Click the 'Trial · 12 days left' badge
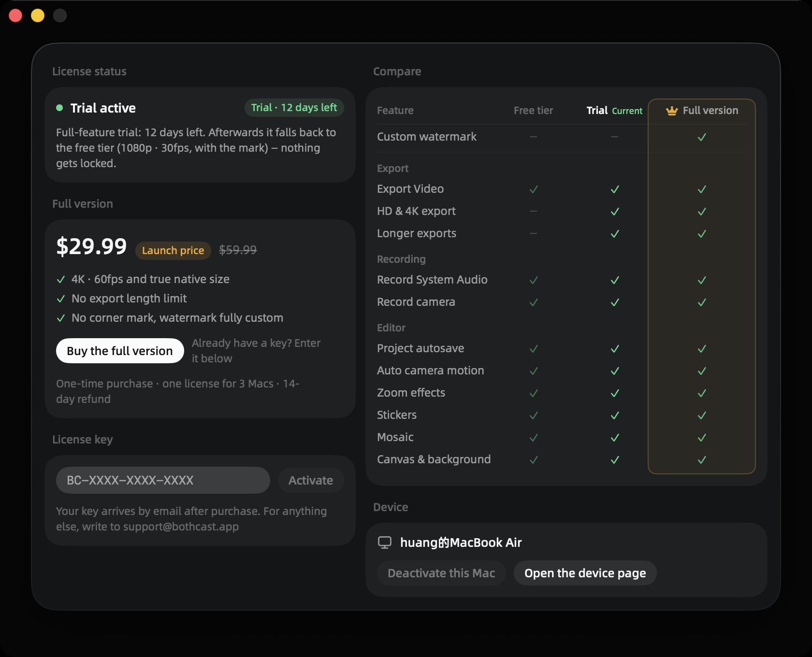Viewport: 812px width, 657px height. [294, 107]
